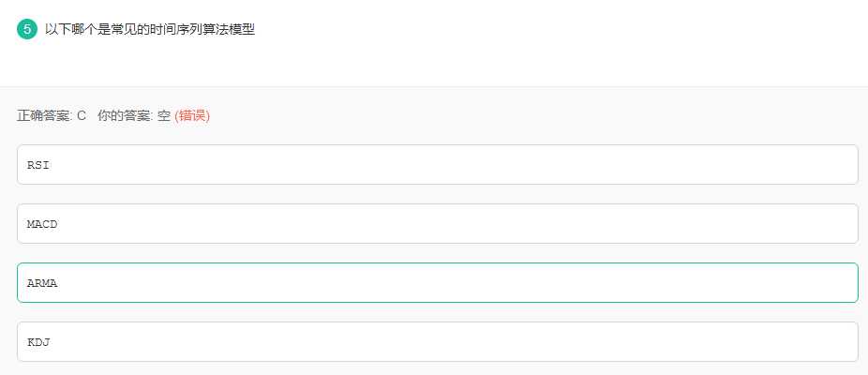Click the green question number 5 badge
This screenshot has height=375, width=868.
pyautogui.click(x=27, y=29)
